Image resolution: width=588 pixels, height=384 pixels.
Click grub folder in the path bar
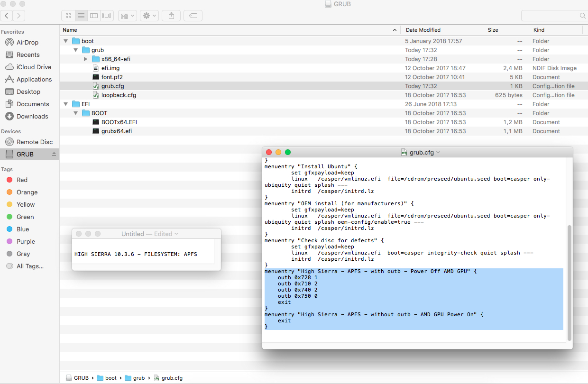[135, 378]
